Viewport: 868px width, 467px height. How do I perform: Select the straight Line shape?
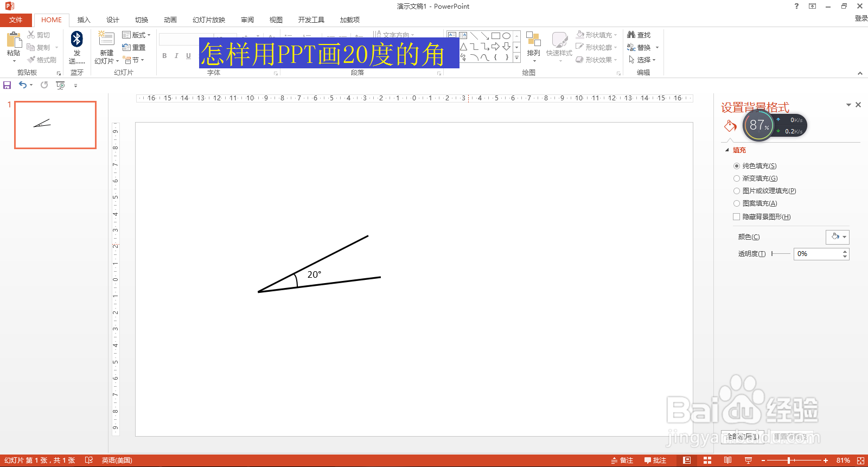pos(474,36)
